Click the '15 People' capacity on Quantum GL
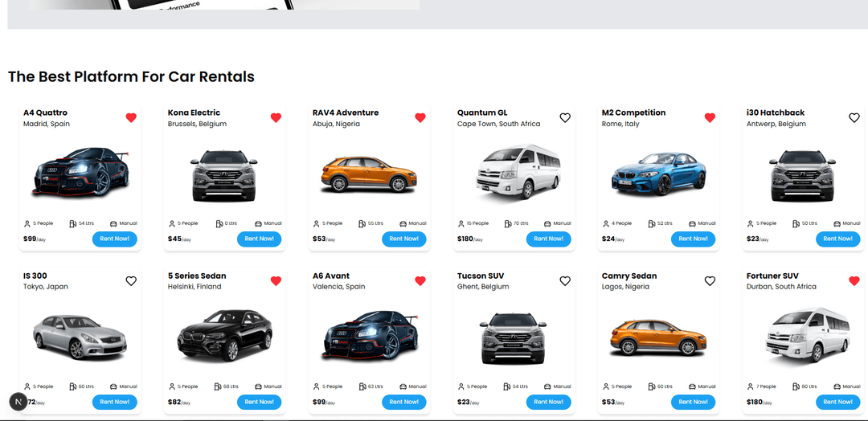This screenshot has width=868, height=421. click(477, 223)
